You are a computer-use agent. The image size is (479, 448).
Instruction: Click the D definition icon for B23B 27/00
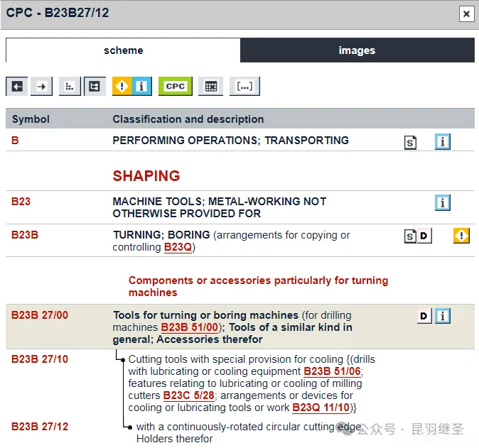click(x=424, y=316)
